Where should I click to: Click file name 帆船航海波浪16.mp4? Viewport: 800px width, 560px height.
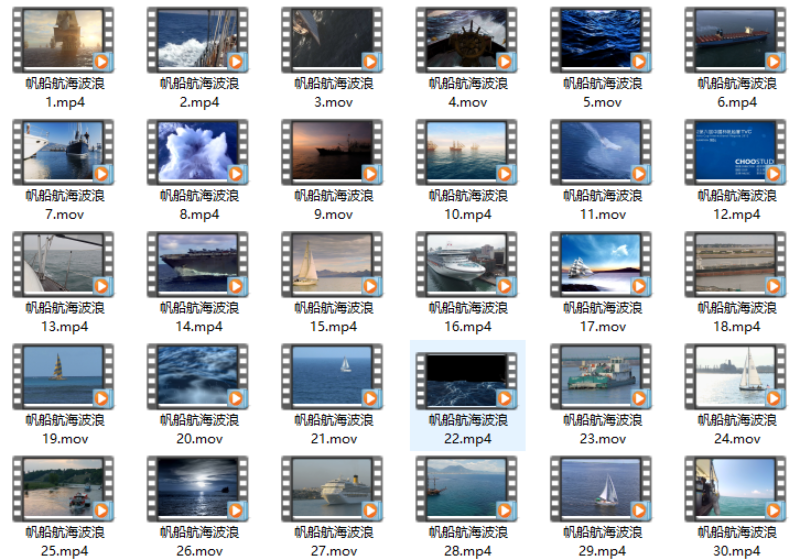pos(468,317)
